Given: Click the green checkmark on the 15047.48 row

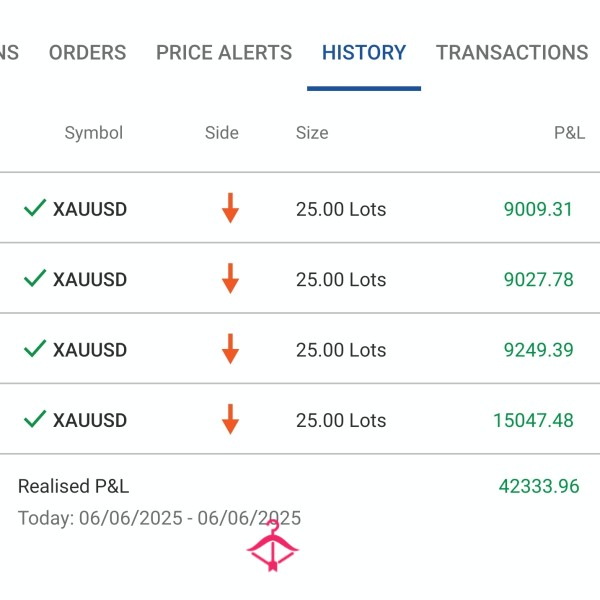Looking at the screenshot, I should tap(35, 418).
